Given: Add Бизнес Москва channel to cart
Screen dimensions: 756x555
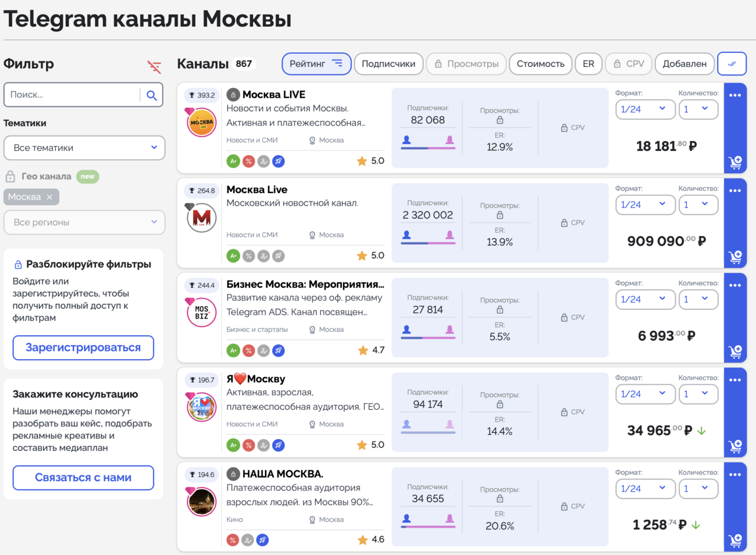Looking at the screenshot, I should pyautogui.click(x=735, y=352).
